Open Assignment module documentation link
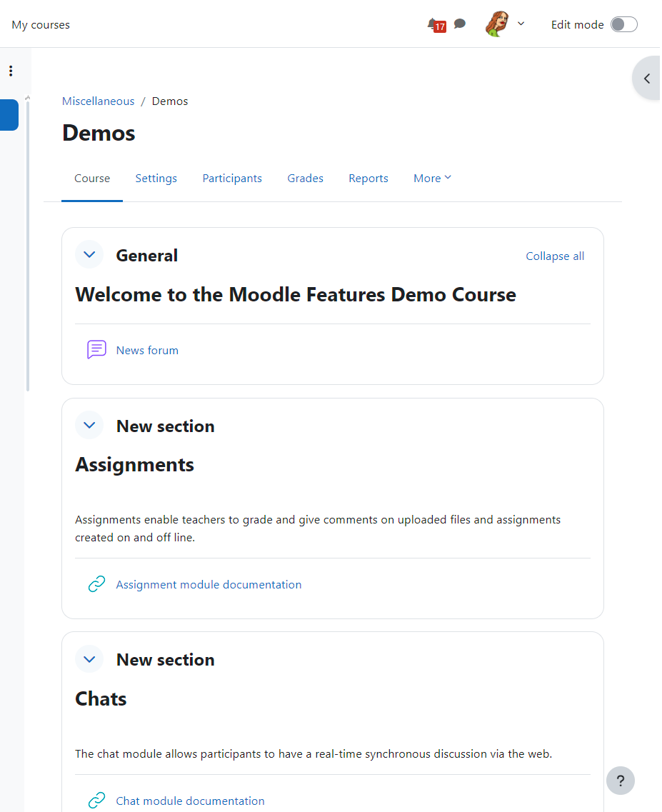This screenshot has width=662, height=812. tap(209, 584)
